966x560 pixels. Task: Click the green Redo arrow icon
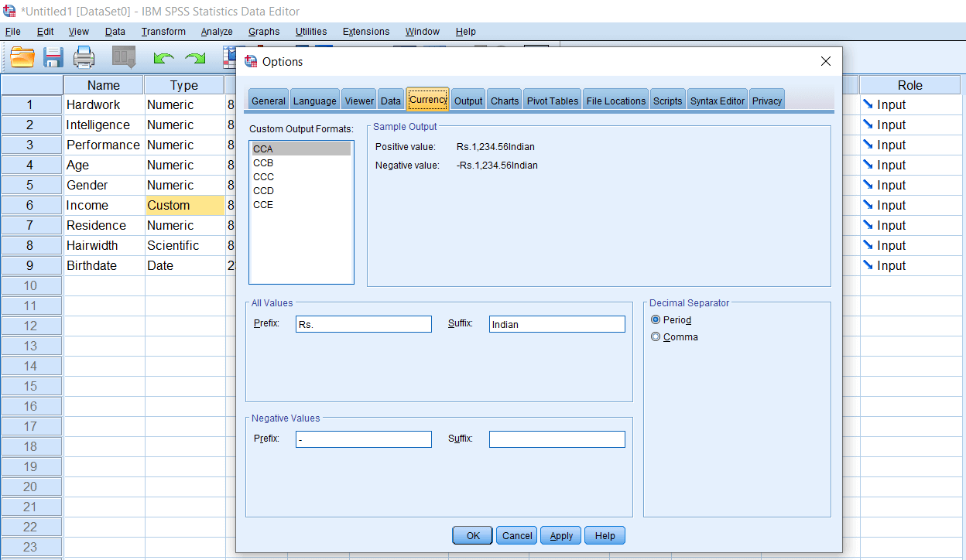pyautogui.click(x=195, y=58)
